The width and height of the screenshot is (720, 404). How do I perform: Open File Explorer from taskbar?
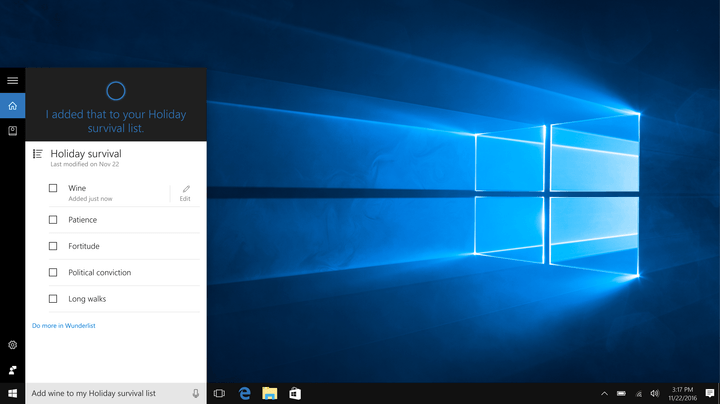pos(270,393)
